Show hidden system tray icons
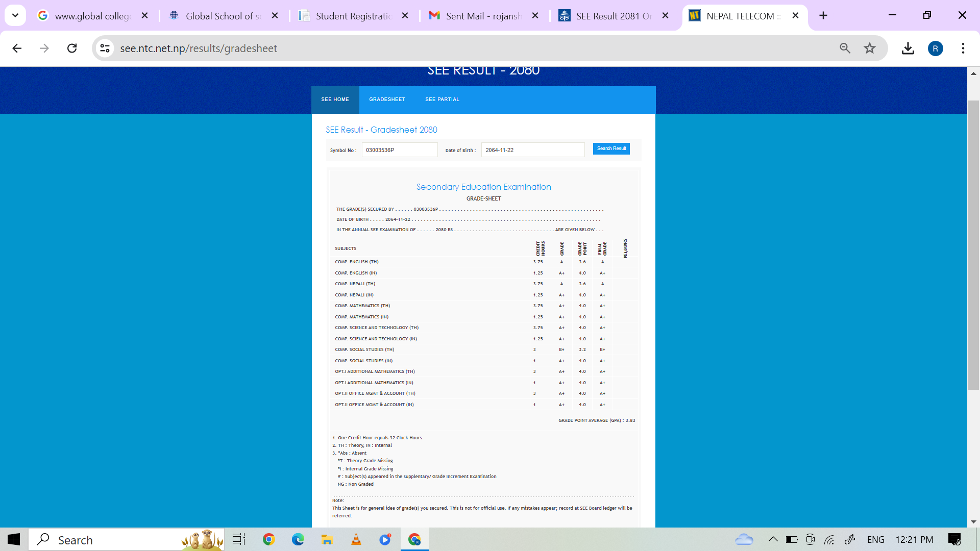Screen dimensions: 980x551 [x=773, y=539]
